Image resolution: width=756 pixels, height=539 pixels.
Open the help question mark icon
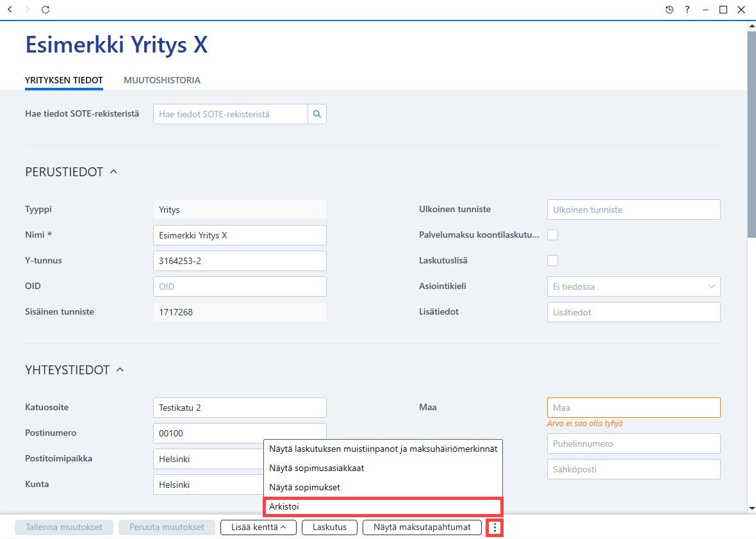(687, 10)
